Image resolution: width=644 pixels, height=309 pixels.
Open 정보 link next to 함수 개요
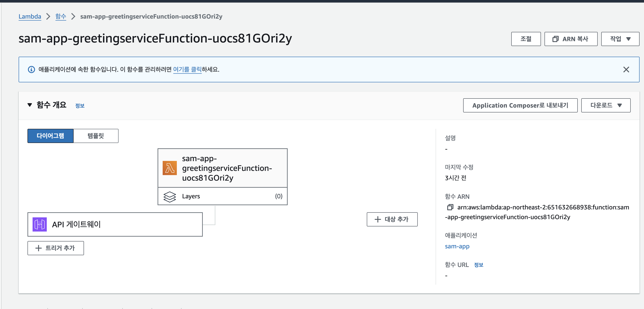click(x=80, y=106)
